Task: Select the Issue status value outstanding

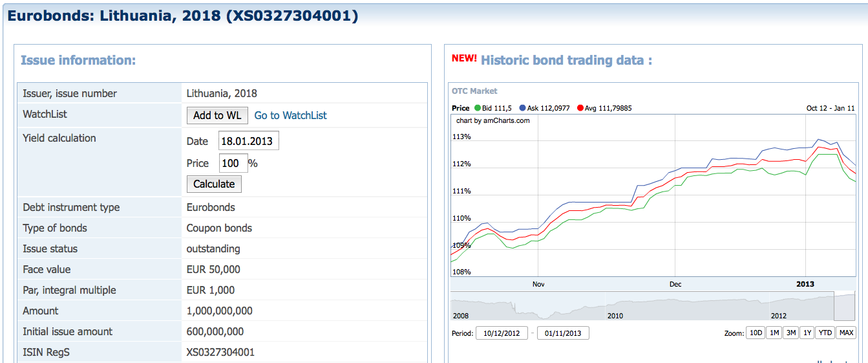Action: point(213,248)
